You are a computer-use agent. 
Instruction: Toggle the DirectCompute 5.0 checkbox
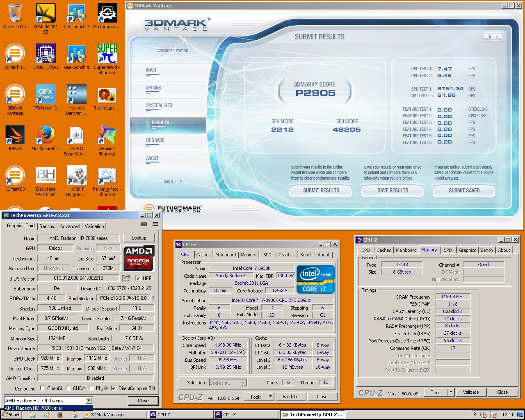pyautogui.click(x=114, y=388)
